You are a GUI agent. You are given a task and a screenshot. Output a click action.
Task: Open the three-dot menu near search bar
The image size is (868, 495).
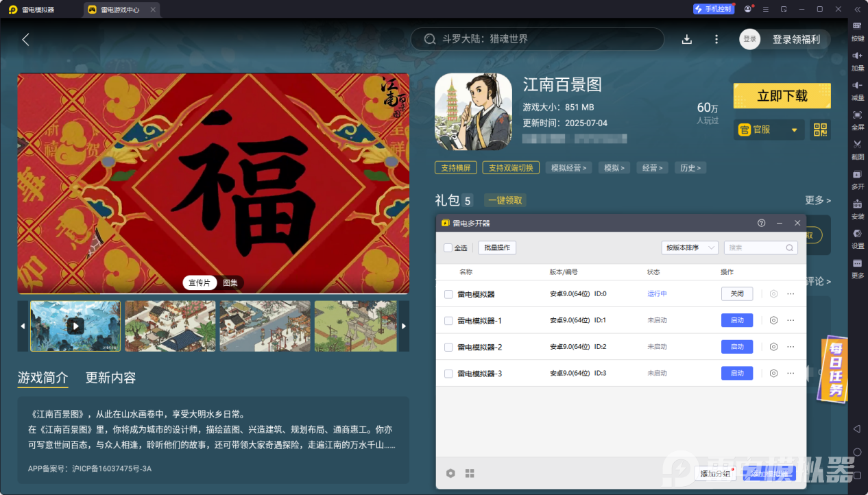(716, 39)
